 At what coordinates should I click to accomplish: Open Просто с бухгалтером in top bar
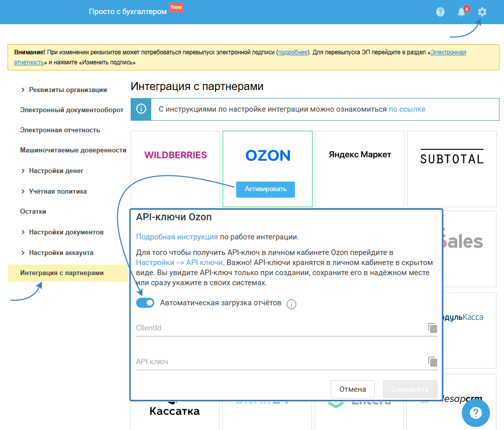(128, 12)
